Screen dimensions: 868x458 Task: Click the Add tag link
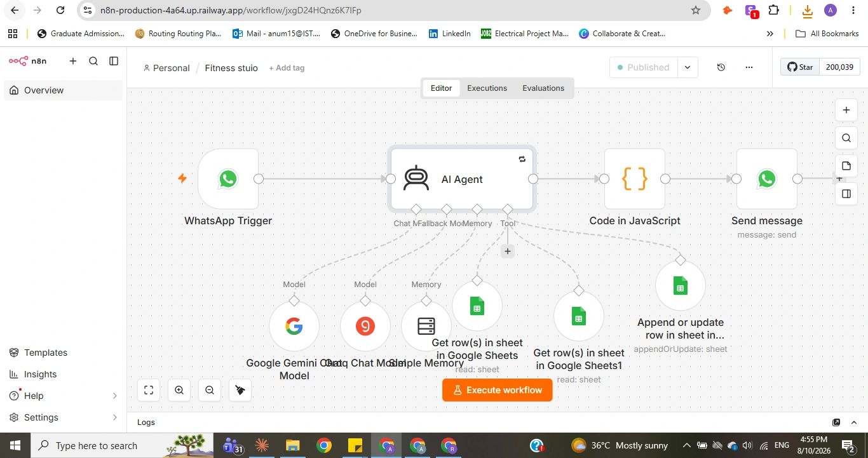287,68
